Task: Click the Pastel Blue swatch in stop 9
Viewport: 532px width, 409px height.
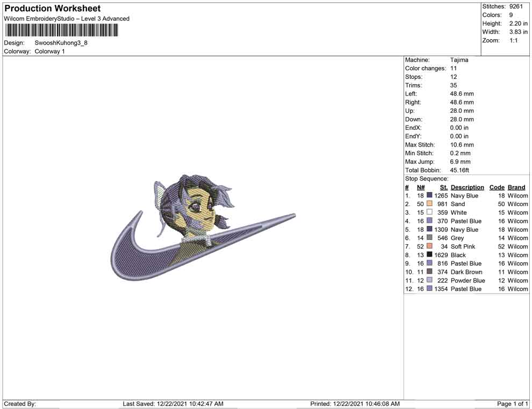Action: (429, 263)
